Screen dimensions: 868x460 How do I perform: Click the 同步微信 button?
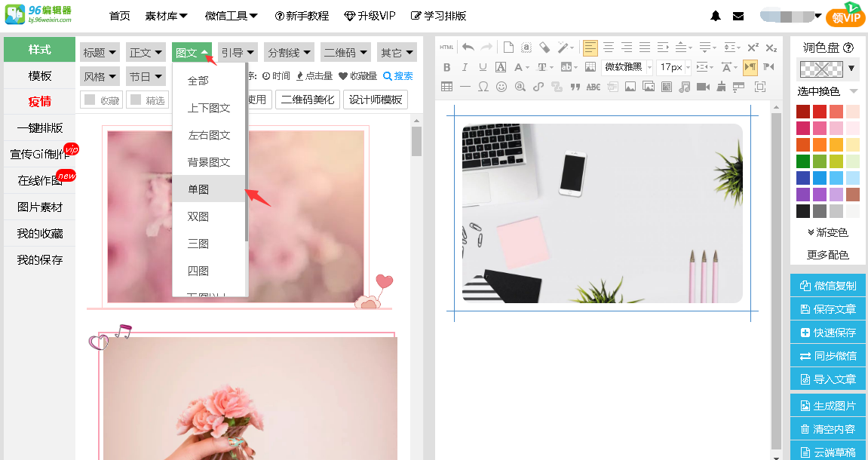(827, 356)
